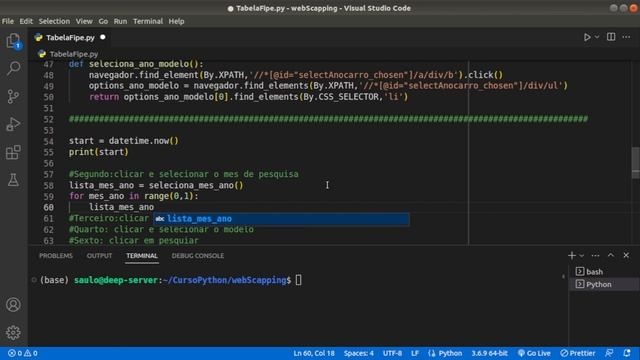Click the UTF-8 encoding indicator

[392, 353]
